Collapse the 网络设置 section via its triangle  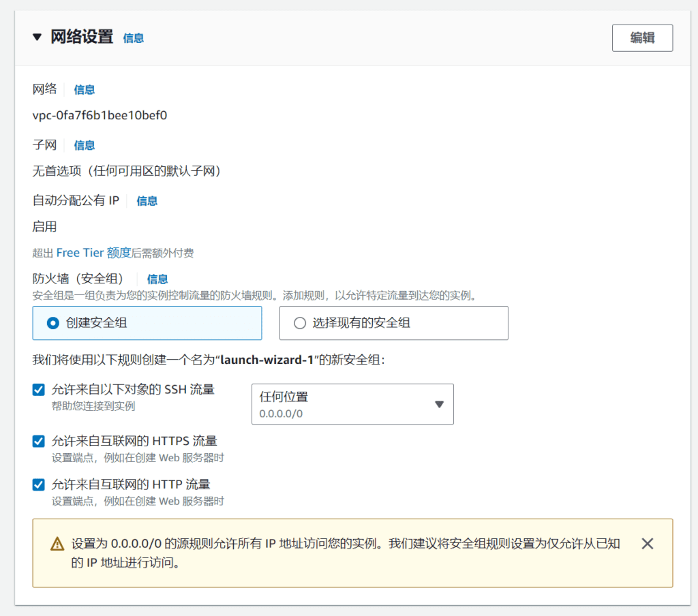pyautogui.click(x=37, y=37)
